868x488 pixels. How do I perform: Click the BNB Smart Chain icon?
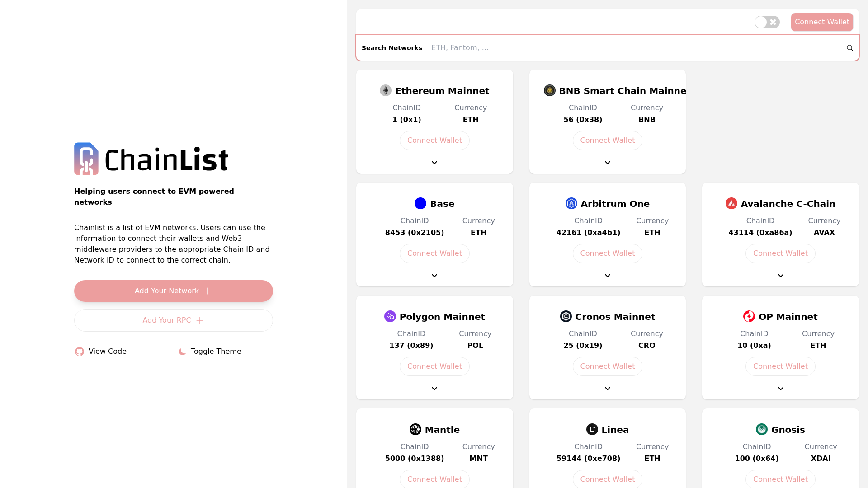[550, 91]
